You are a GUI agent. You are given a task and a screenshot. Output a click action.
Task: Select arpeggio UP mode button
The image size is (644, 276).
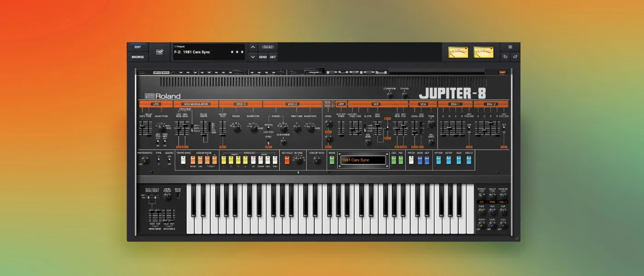point(253,160)
